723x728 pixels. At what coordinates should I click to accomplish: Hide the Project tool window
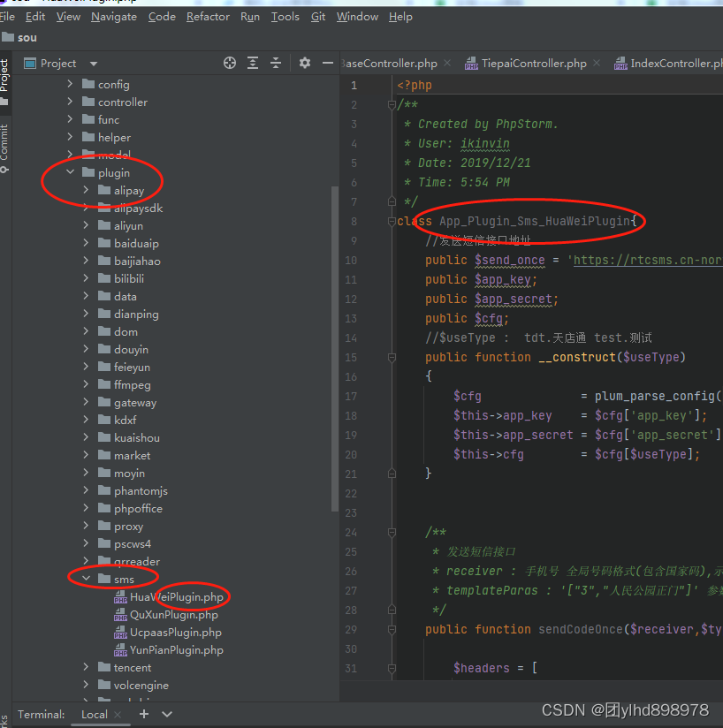tap(328, 63)
